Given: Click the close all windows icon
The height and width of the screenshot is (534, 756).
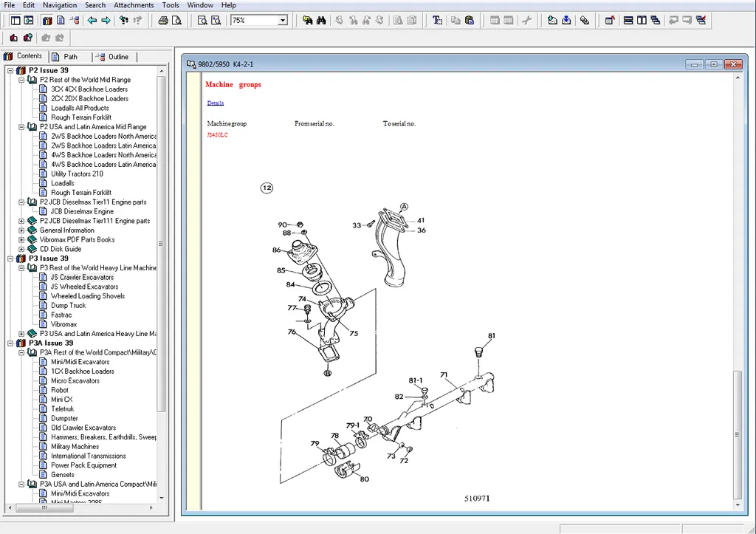Looking at the screenshot, I should coord(701,20).
